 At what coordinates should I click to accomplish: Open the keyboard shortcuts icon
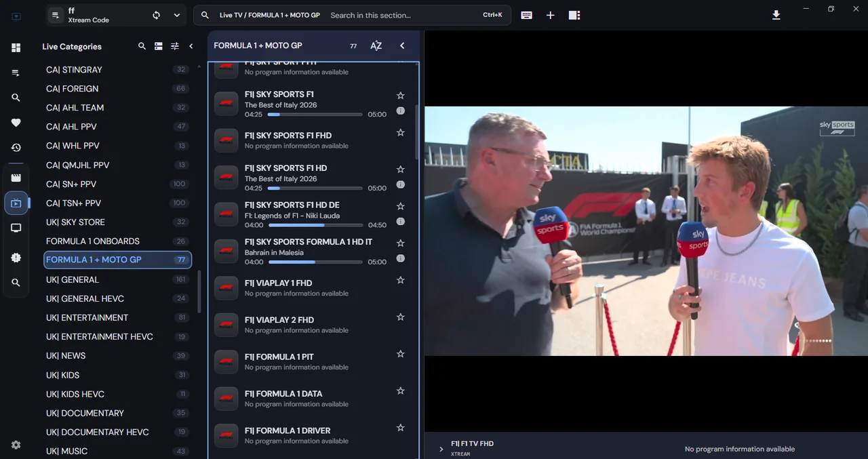(526, 15)
